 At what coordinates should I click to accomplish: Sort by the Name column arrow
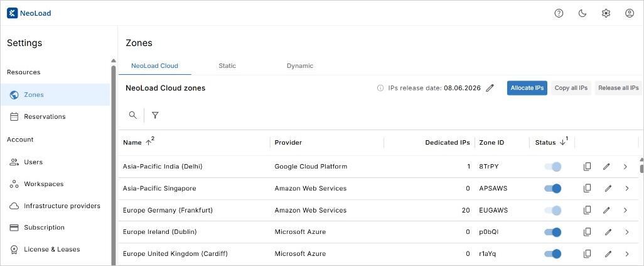tap(148, 143)
